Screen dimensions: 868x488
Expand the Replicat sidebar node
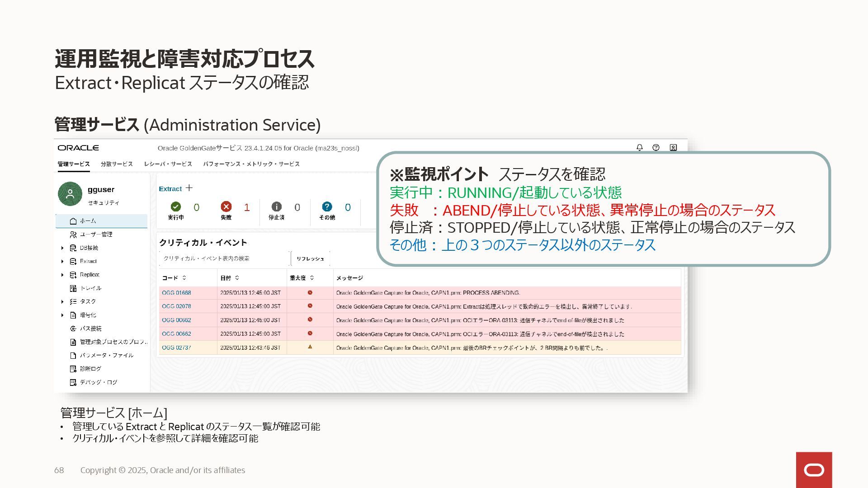click(x=62, y=275)
